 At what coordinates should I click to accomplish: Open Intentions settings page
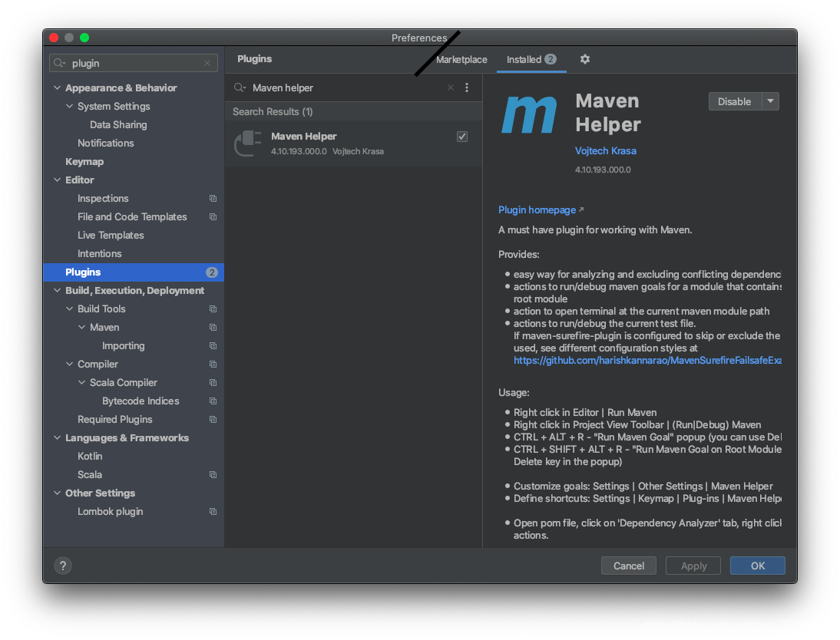[x=99, y=254]
